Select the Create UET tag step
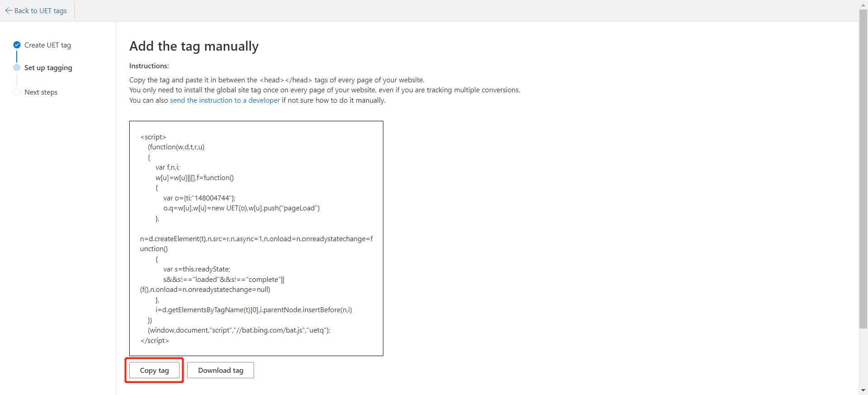Image resolution: width=868 pixels, height=395 pixels. 47,45
